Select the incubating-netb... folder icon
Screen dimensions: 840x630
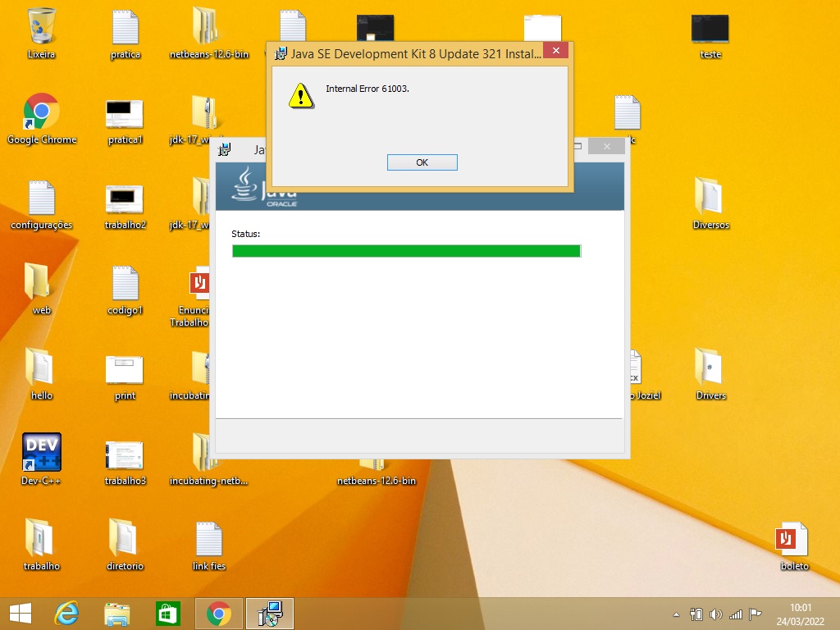pyautogui.click(x=208, y=459)
